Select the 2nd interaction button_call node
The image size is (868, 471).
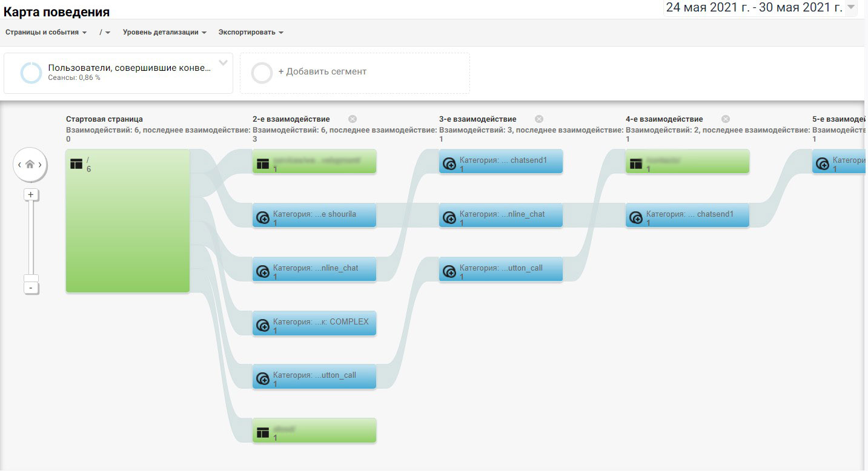pyautogui.click(x=314, y=376)
